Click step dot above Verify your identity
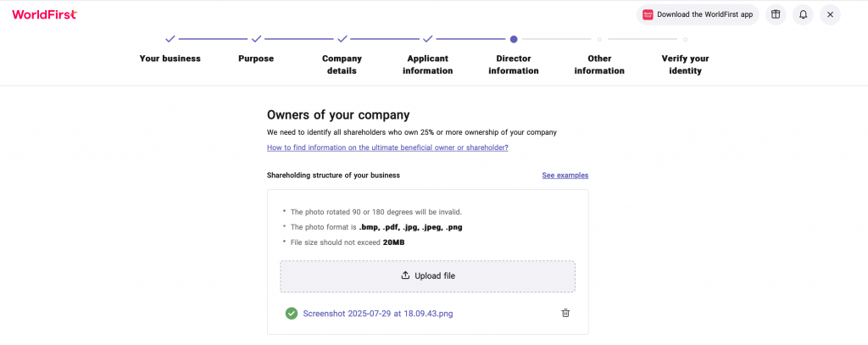This screenshot has height=345, width=868. [685, 39]
